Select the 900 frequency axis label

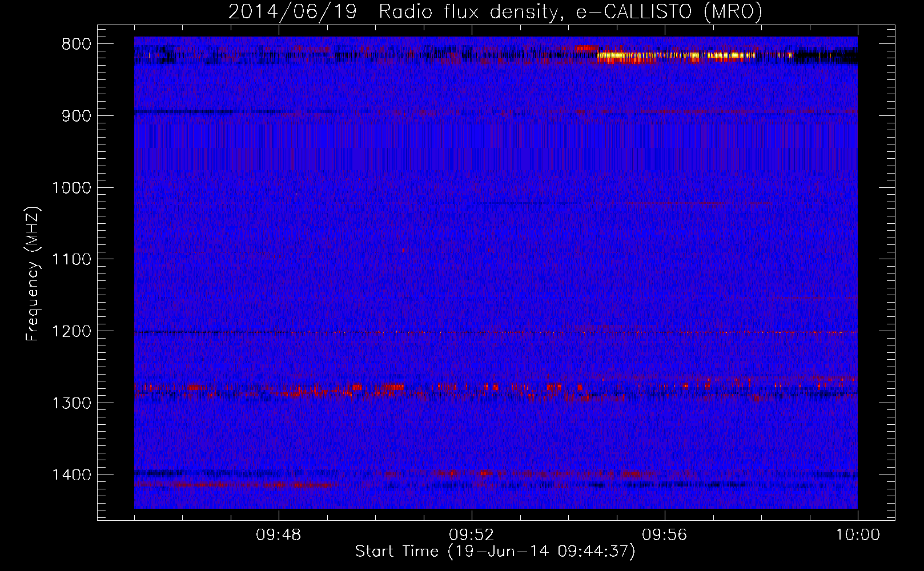(75, 116)
